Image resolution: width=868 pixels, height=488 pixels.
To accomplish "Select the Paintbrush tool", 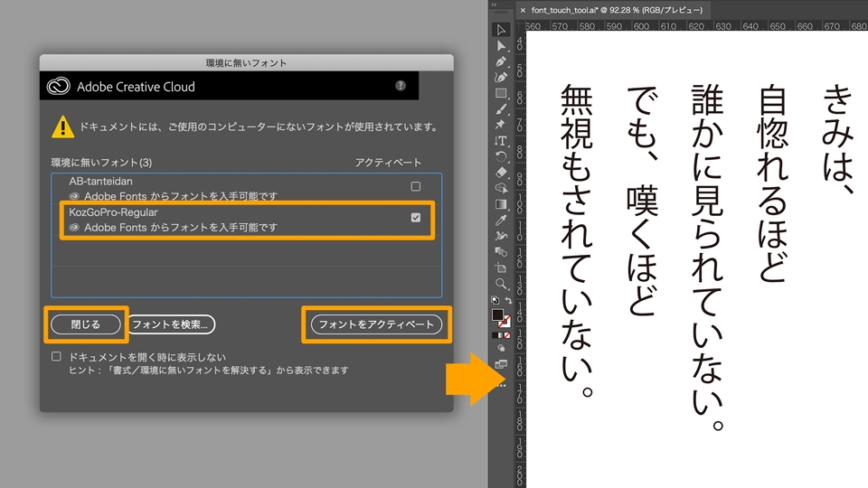I will 501,109.
